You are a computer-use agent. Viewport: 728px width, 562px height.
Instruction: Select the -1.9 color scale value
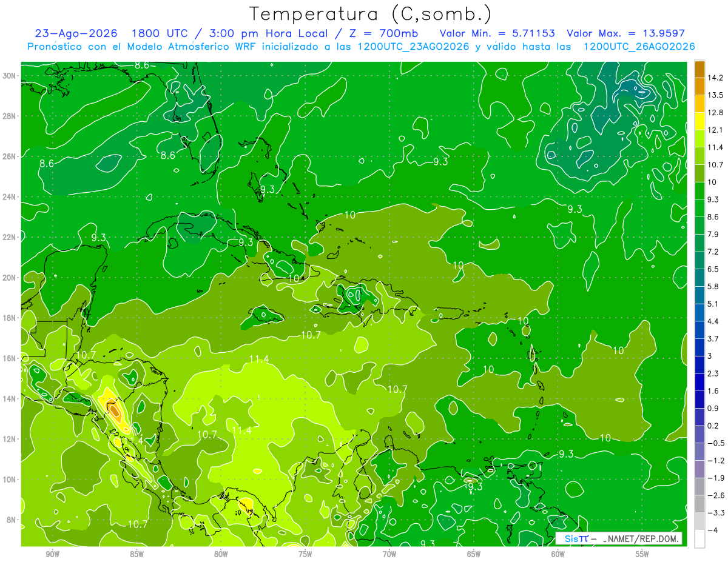(x=715, y=478)
